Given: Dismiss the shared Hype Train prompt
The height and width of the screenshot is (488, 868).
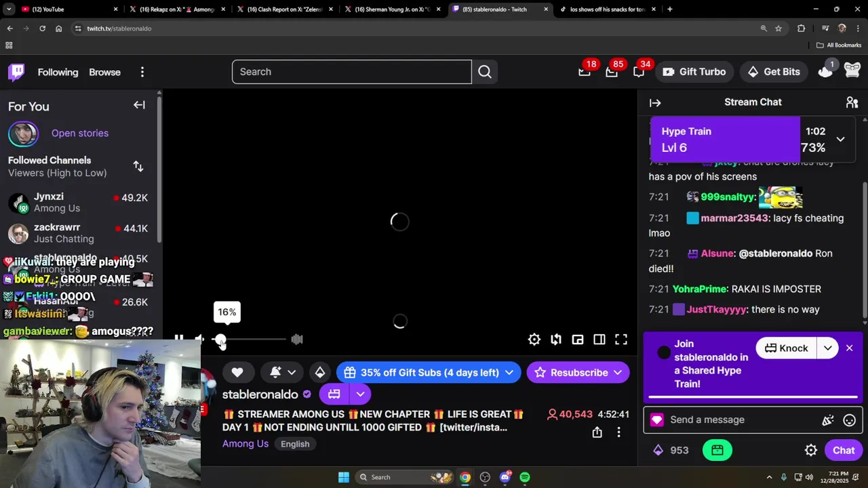Looking at the screenshot, I should tap(849, 348).
